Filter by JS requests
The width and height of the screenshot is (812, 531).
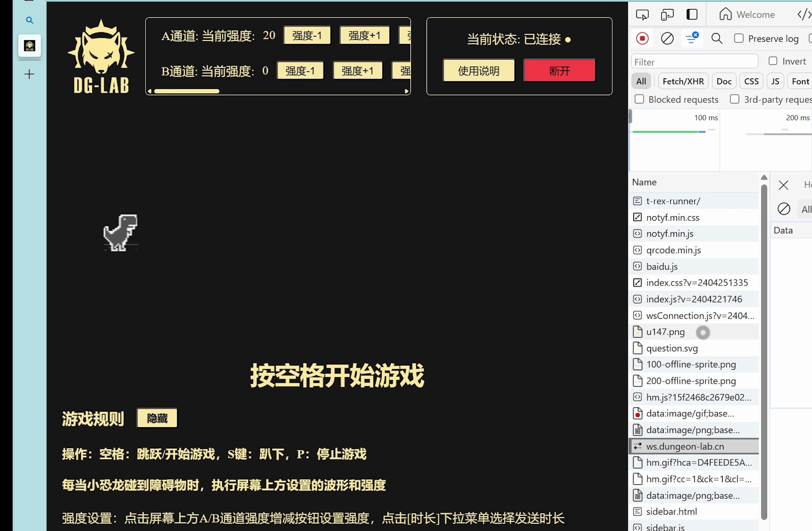(x=775, y=81)
